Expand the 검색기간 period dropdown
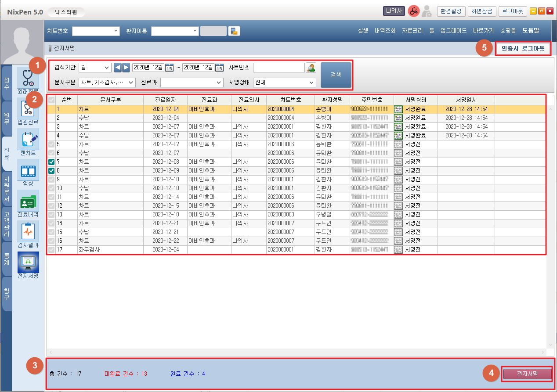 pyautogui.click(x=94, y=68)
